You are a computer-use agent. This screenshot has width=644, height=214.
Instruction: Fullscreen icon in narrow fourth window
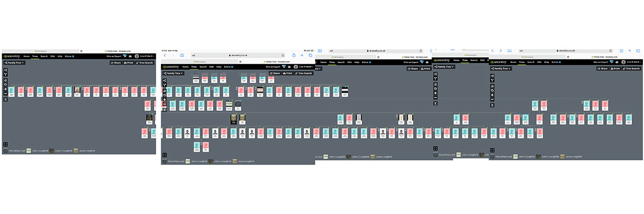(x=435, y=148)
